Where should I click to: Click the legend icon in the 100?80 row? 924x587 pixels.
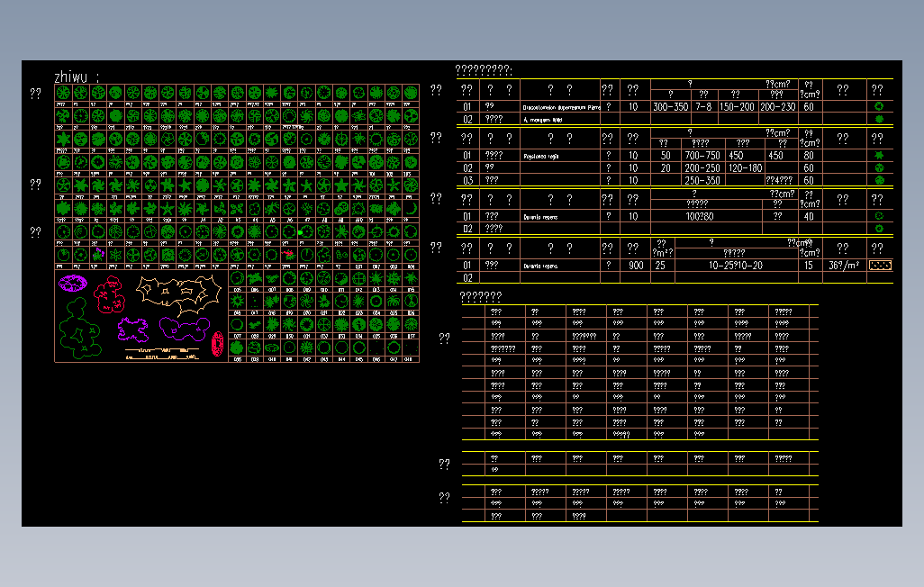click(879, 216)
